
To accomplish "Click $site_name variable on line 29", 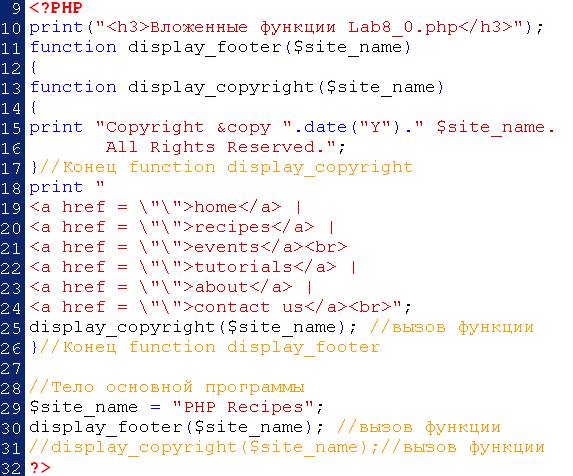I will [x=84, y=407].
